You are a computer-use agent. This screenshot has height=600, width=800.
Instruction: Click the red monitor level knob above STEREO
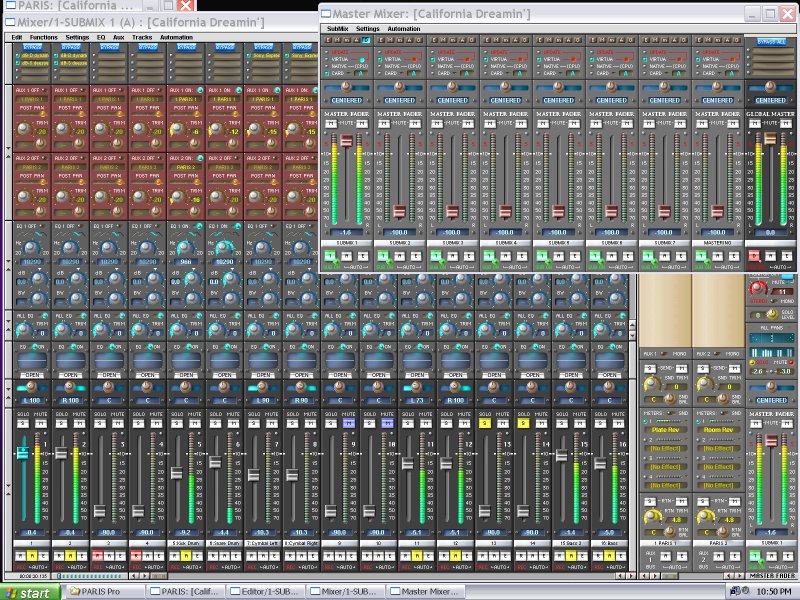click(758, 288)
